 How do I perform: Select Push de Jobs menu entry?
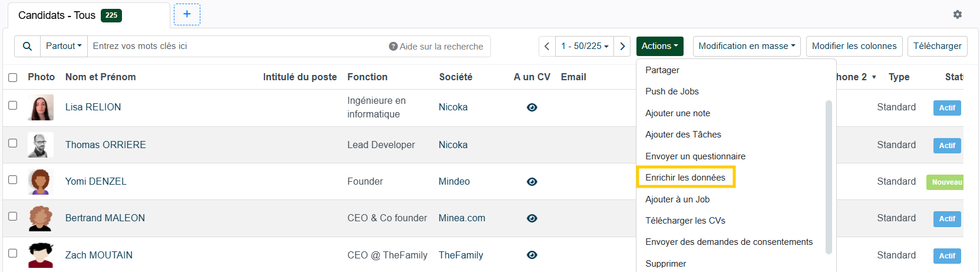click(672, 91)
